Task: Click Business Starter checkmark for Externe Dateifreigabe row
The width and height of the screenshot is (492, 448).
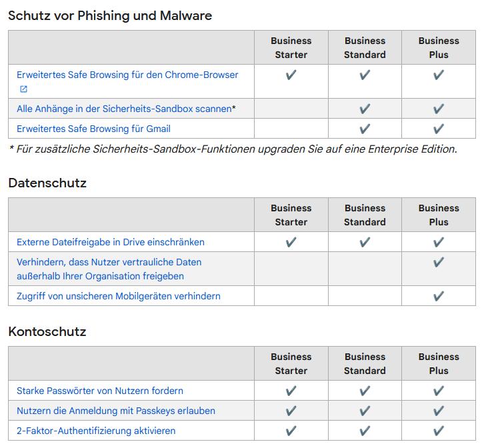Action: click(x=291, y=243)
